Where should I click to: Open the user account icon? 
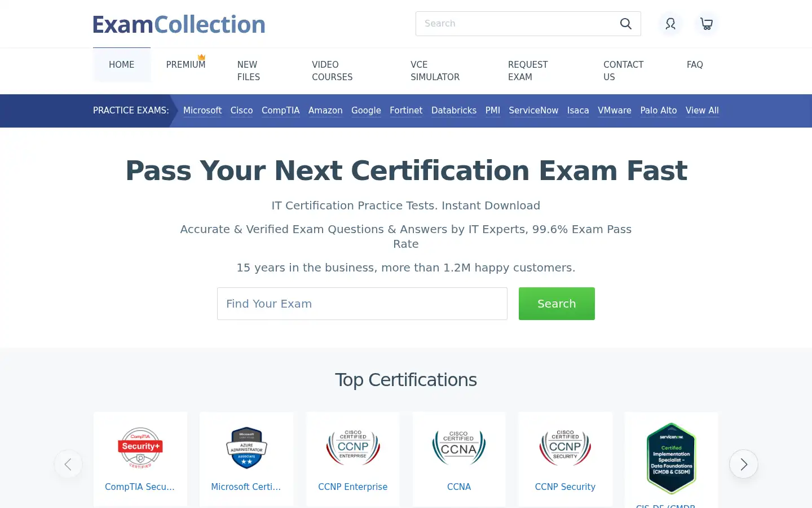click(670, 24)
